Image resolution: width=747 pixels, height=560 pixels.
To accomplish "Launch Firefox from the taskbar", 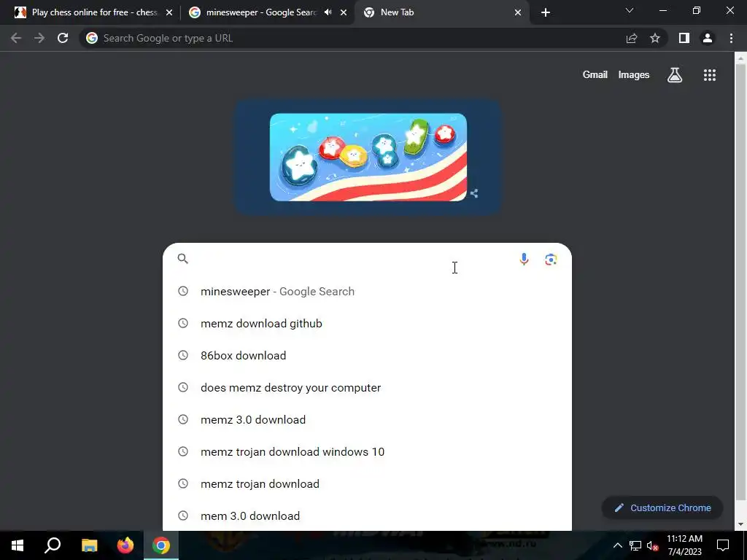I will click(x=125, y=545).
